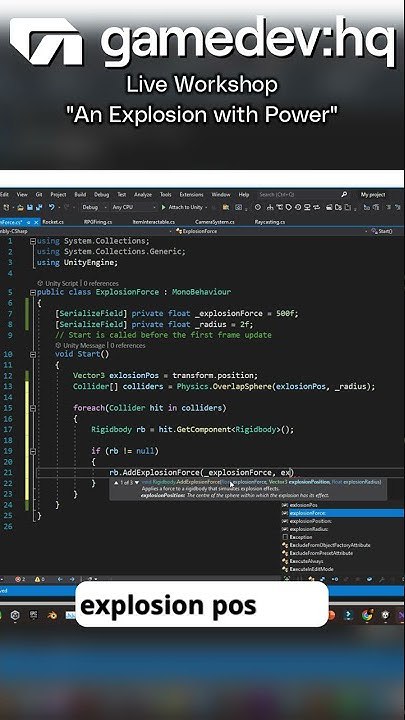
Task: Select explosionPosition: in IntelliSense list
Action: point(343,521)
